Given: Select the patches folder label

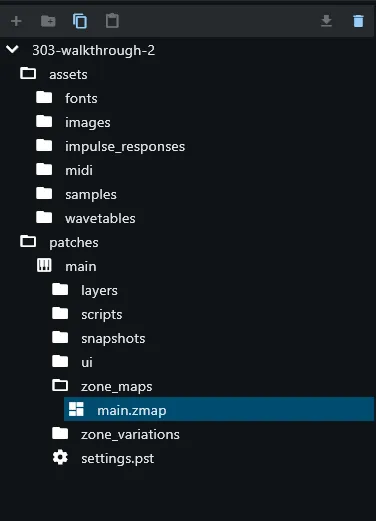Looking at the screenshot, I should (x=74, y=243).
